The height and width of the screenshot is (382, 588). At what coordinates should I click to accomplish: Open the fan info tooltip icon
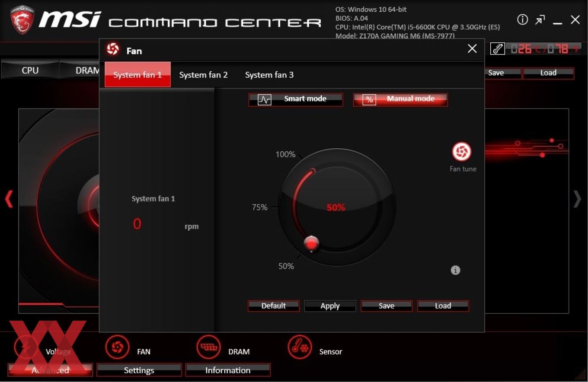click(x=455, y=270)
